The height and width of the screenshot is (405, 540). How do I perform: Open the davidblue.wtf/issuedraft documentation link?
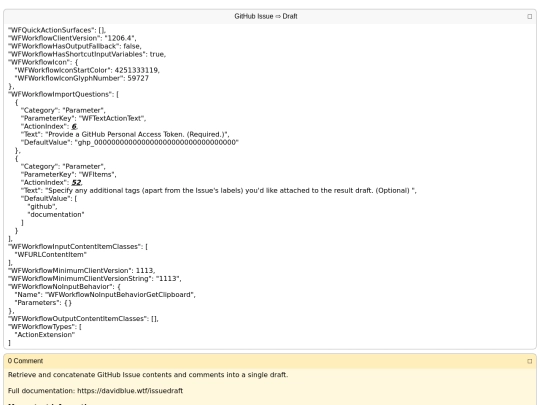point(130,391)
